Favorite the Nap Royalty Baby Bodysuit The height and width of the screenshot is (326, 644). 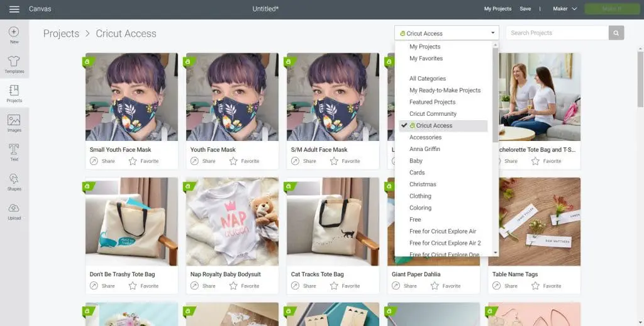[x=244, y=286]
